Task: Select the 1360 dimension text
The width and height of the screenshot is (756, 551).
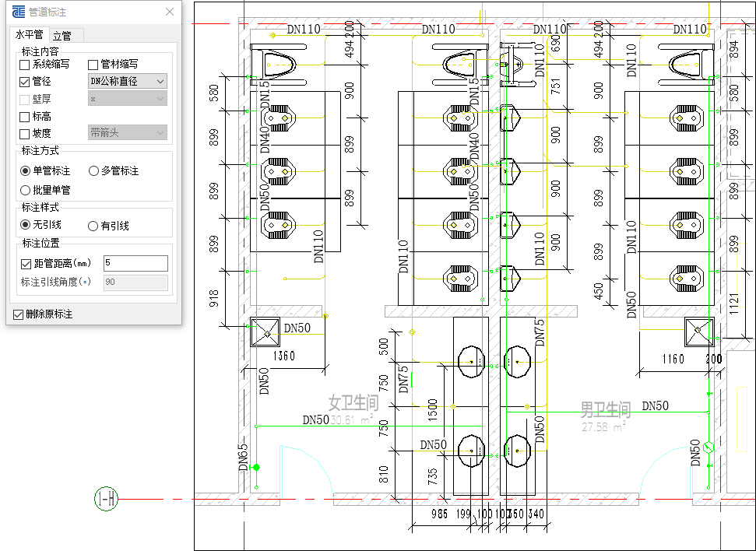Action: click(x=284, y=356)
